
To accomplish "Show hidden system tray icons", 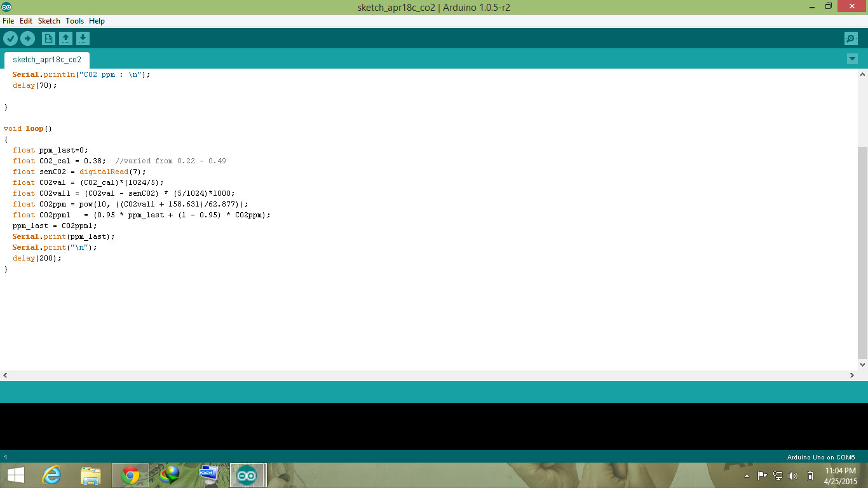I will pos(747,476).
